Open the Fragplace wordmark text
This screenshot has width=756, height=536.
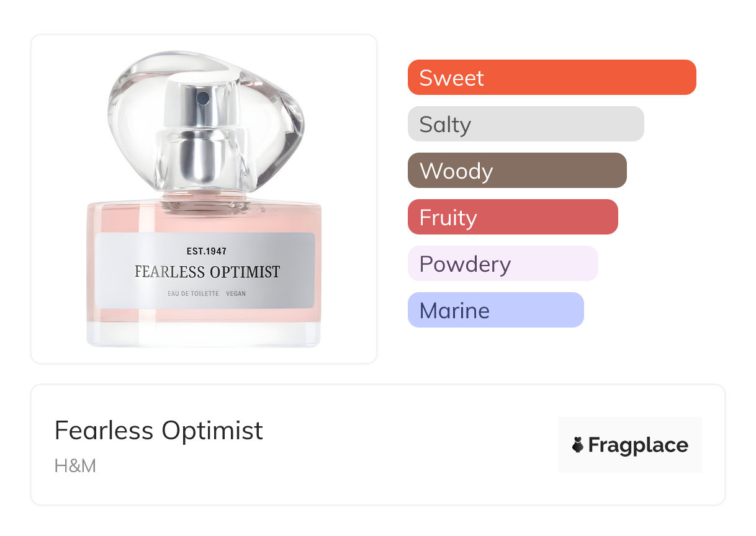(638, 445)
